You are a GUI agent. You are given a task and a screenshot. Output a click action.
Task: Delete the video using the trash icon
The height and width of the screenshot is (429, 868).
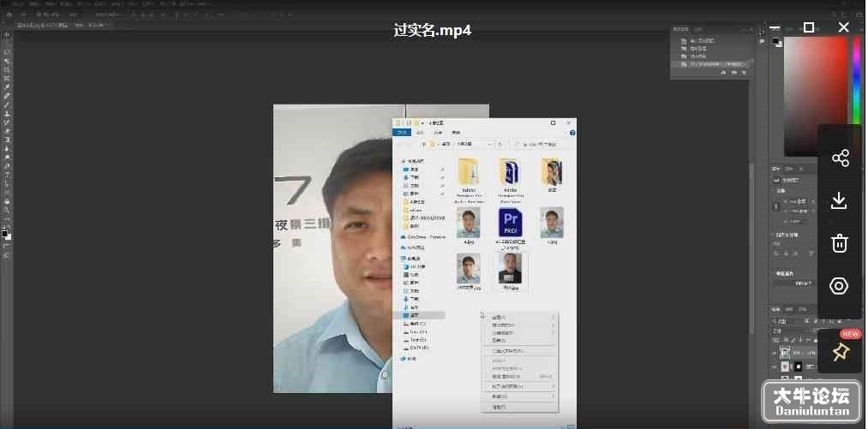point(840,243)
